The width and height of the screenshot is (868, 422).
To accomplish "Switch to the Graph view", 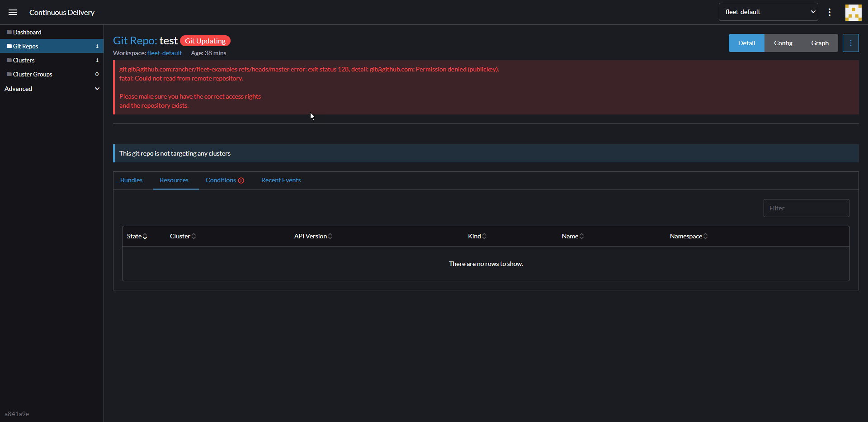I will click(x=820, y=43).
